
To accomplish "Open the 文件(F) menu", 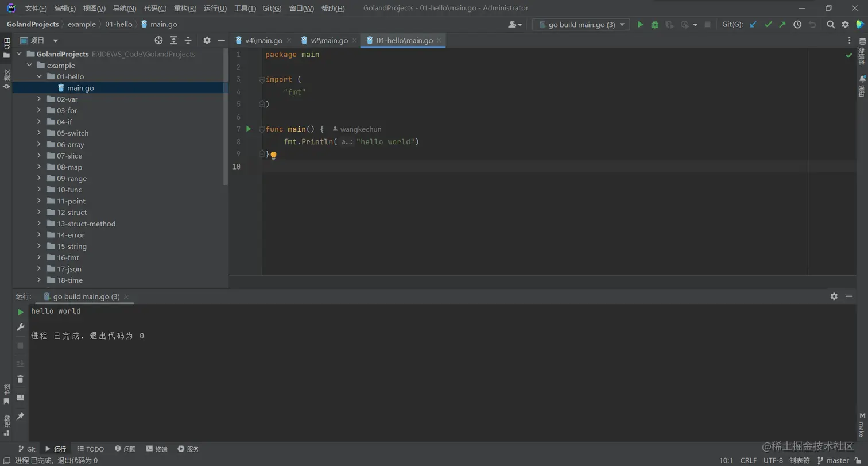I will (x=36, y=8).
